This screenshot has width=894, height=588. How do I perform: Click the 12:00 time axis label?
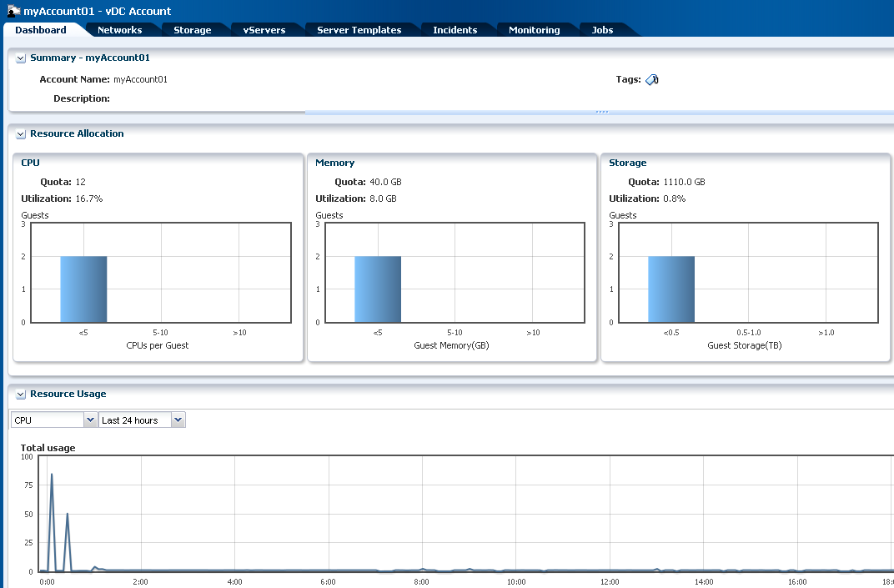[x=610, y=581]
